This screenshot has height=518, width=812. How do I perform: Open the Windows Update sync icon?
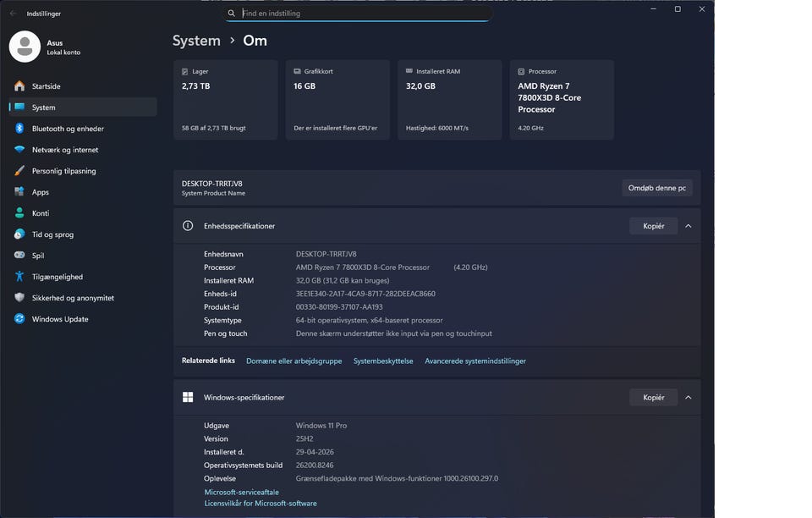[x=19, y=319]
